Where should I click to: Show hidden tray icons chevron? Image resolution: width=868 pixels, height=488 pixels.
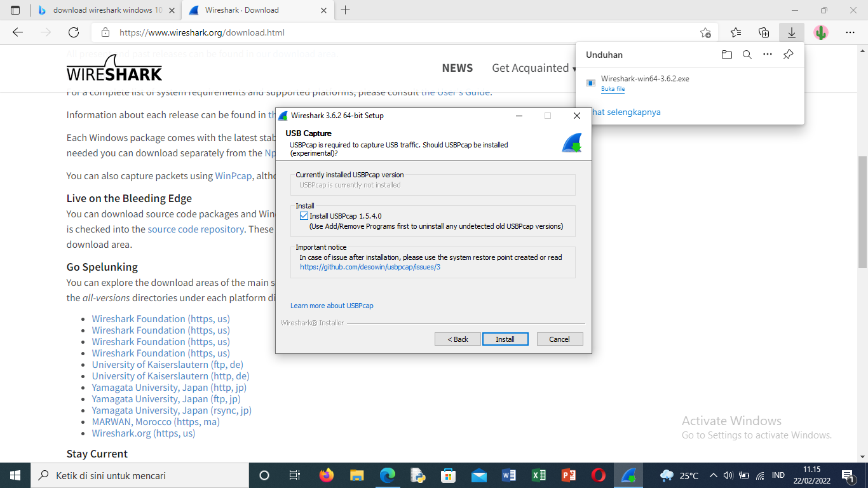click(714, 475)
